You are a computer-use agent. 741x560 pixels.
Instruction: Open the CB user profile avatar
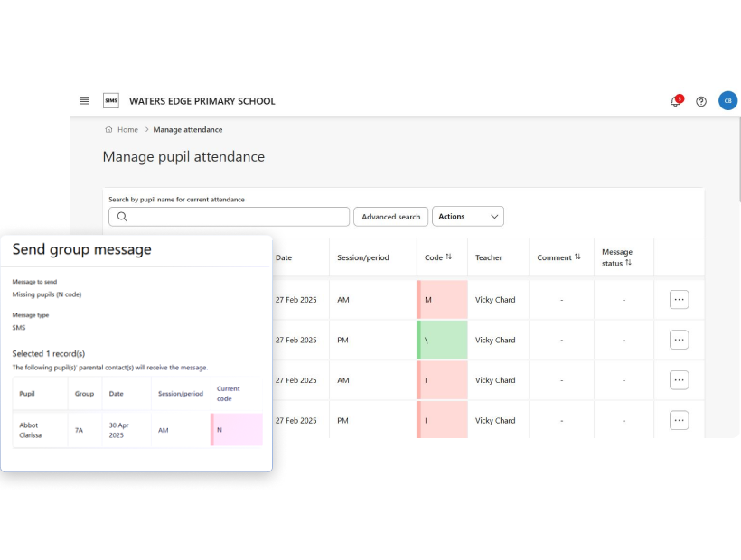727,101
